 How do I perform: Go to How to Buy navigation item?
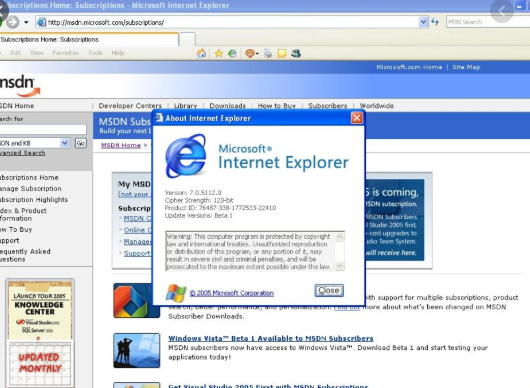pos(276,106)
